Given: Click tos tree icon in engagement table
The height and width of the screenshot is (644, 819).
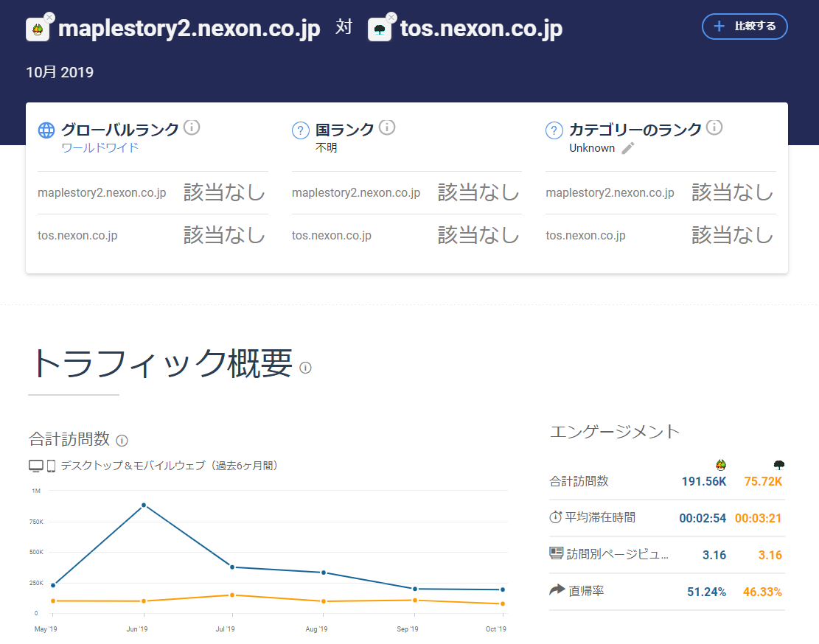Looking at the screenshot, I should (778, 464).
